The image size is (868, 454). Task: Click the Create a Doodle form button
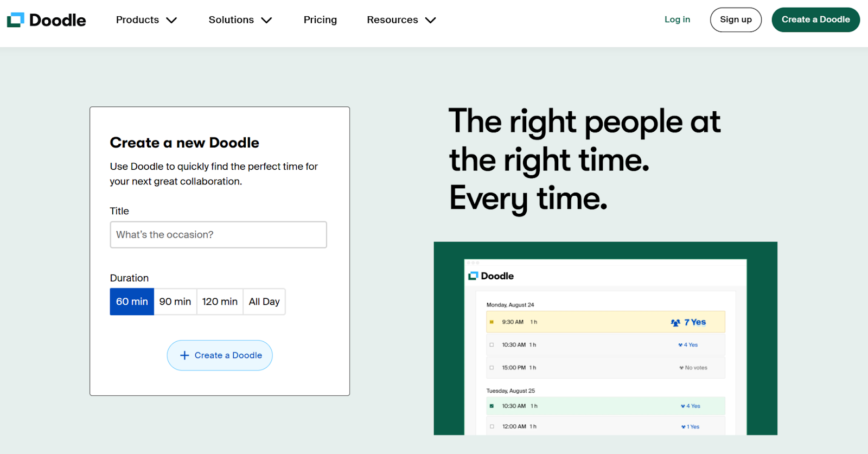220,355
